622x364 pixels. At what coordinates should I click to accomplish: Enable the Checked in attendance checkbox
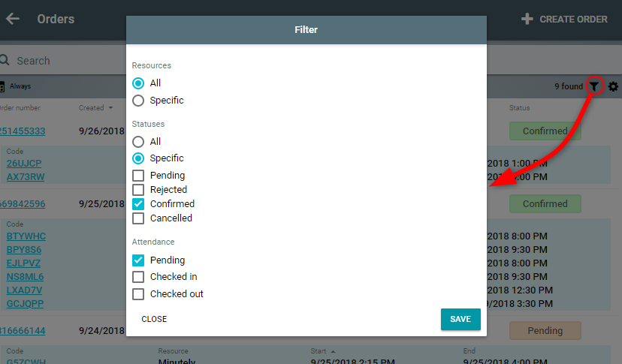click(138, 277)
